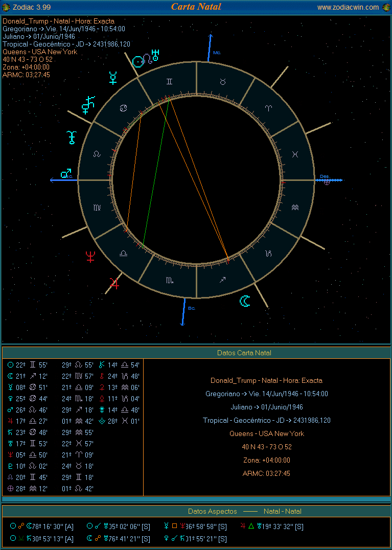This screenshot has height=550, width=392.
Task: Select the Part of Fortune glyph near Des.
Action: click(x=327, y=182)
